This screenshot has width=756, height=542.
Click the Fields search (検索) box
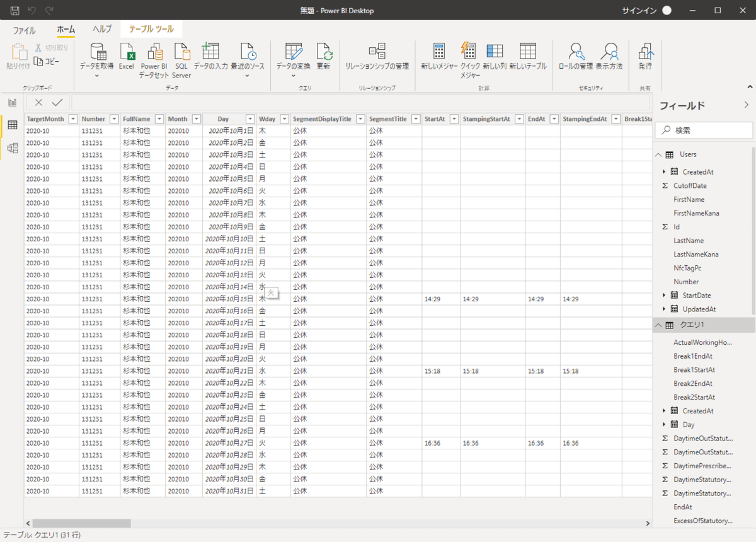click(704, 130)
